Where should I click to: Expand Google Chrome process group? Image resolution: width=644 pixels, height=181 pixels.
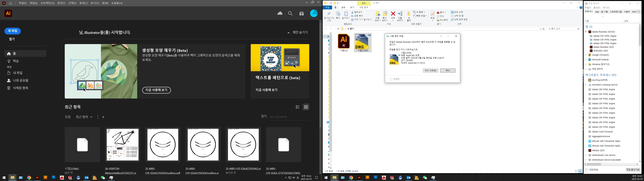[x=586, y=55]
